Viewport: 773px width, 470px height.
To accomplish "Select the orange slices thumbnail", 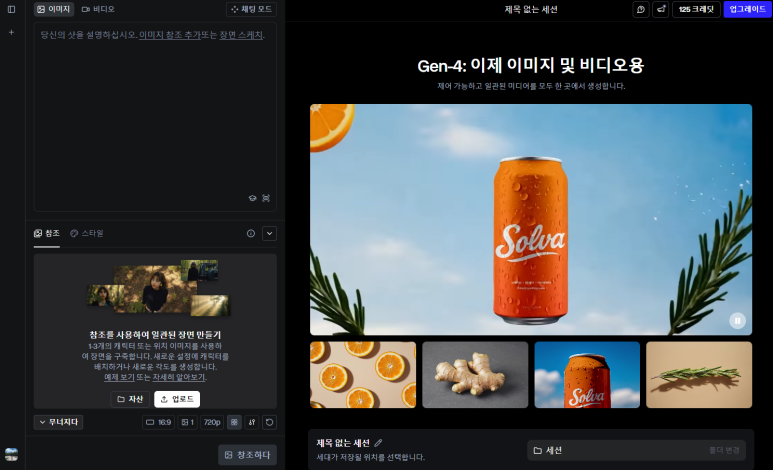I will [363, 375].
